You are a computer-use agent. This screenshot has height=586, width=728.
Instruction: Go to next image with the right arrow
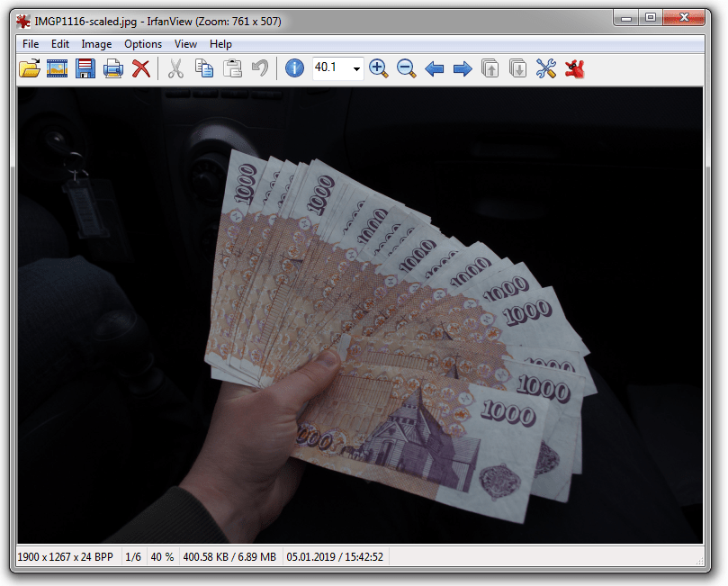(x=461, y=68)
